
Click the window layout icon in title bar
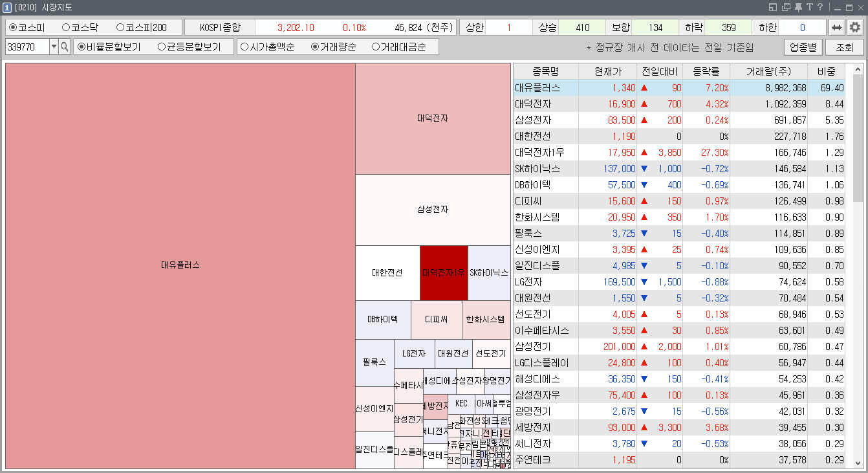pyautogui.click(x=773, y=7)
